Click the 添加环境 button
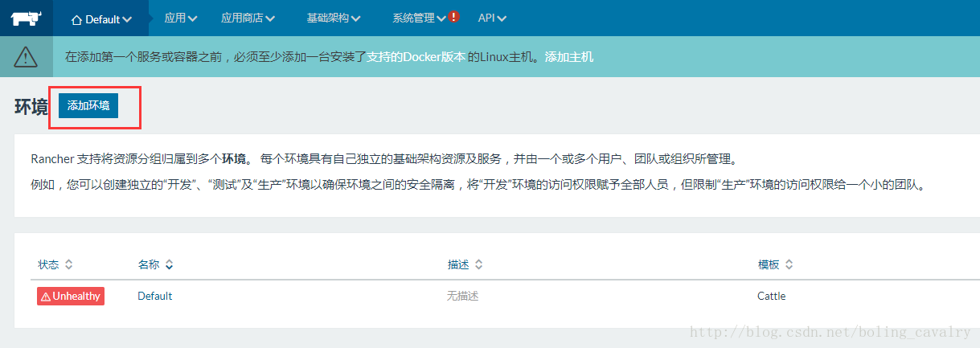Screen dimensions: 980x348 [x=88, y=105]
